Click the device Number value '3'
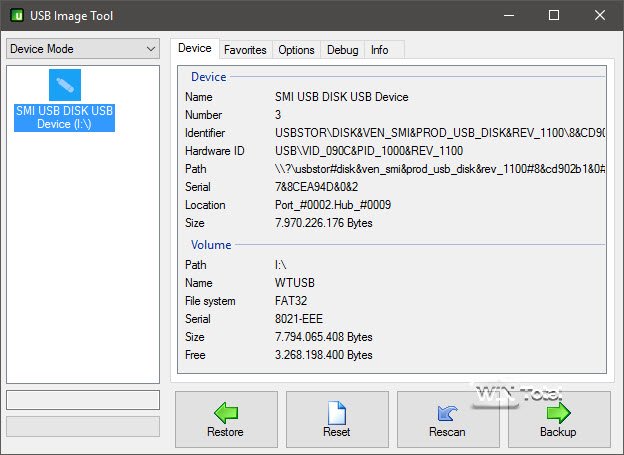 (x=278, y=115)
